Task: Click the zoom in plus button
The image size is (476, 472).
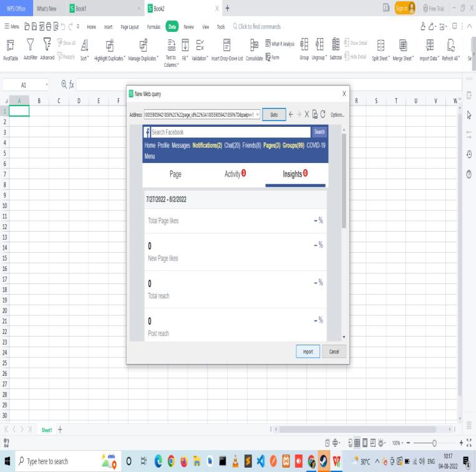Action: pos(461,443)
